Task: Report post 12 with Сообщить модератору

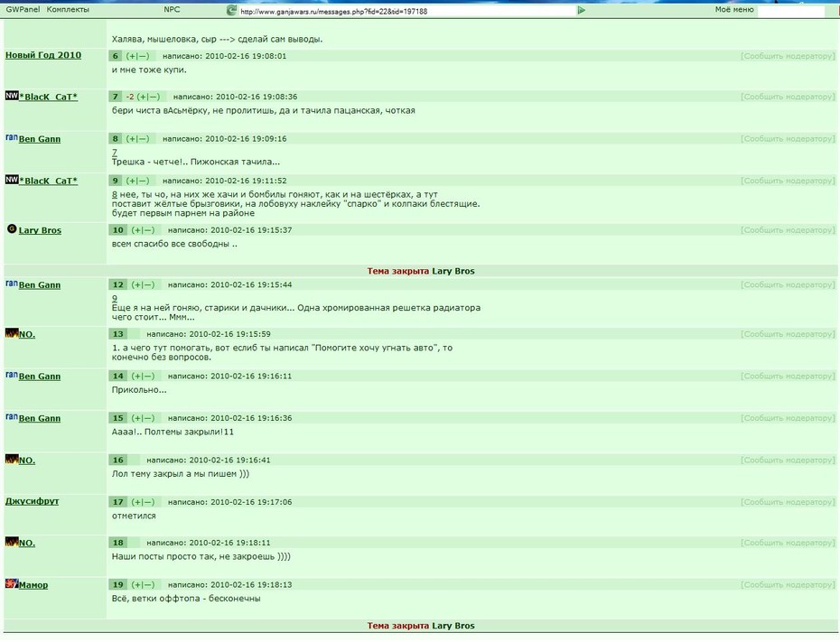Action: coord(788,284)
